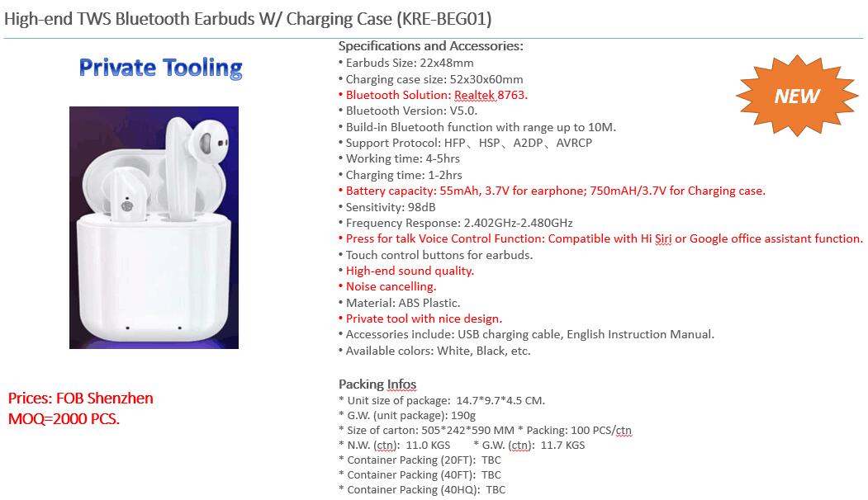The height and width of the screenshot is (500, 868).
Task: Click the Prices FOB Shenzhen text
Action: point(80,399)
